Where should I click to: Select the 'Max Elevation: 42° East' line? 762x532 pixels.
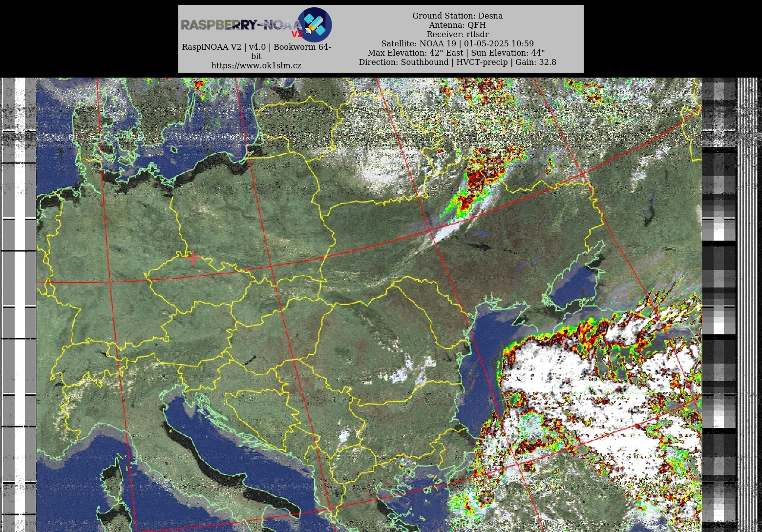(456, 53)
